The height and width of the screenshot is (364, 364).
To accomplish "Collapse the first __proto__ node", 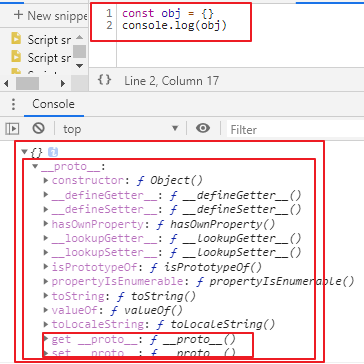I will coord(36,166).
